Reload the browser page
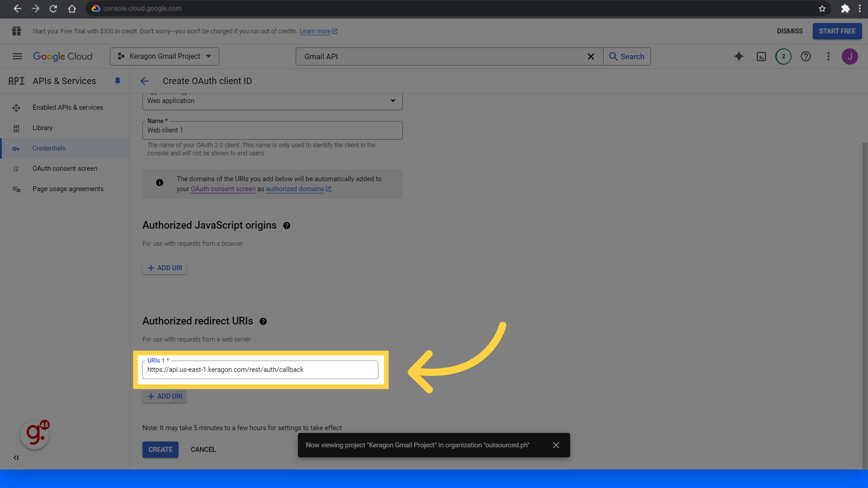868x488 pixels. 53,9
